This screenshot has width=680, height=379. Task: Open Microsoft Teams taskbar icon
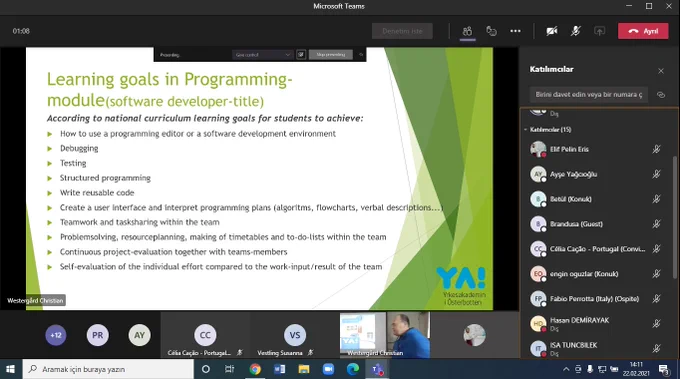click(377, 369)
